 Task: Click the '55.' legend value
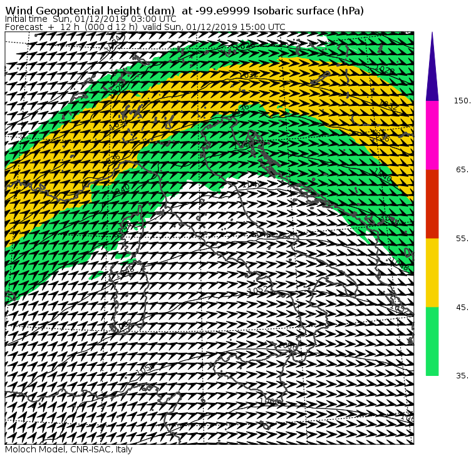click(x=462, y=239)
